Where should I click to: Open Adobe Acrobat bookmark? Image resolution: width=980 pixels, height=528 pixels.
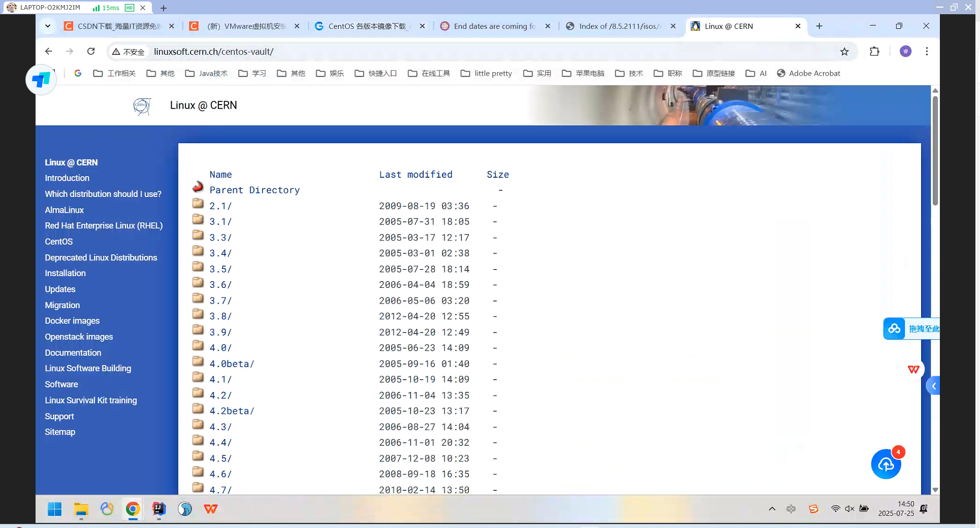(x=808, y=73)
